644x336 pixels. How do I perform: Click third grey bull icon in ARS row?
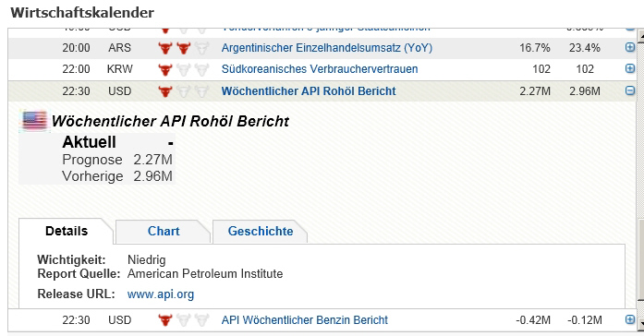(201, 48)
